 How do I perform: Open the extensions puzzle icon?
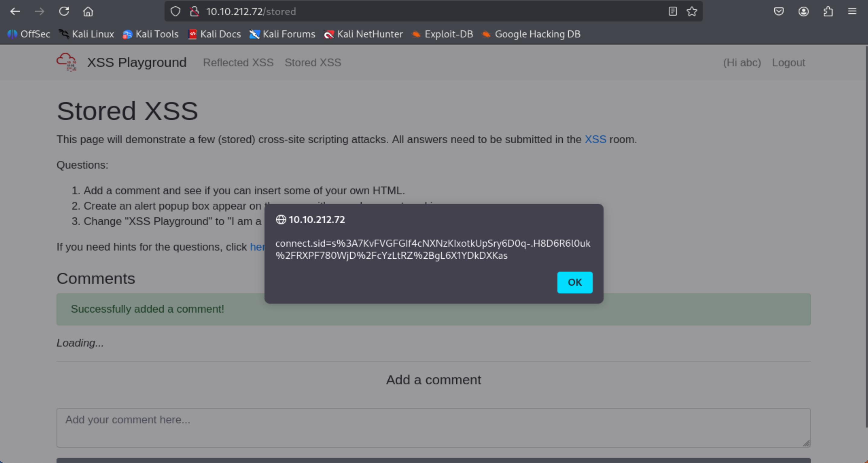828,11
